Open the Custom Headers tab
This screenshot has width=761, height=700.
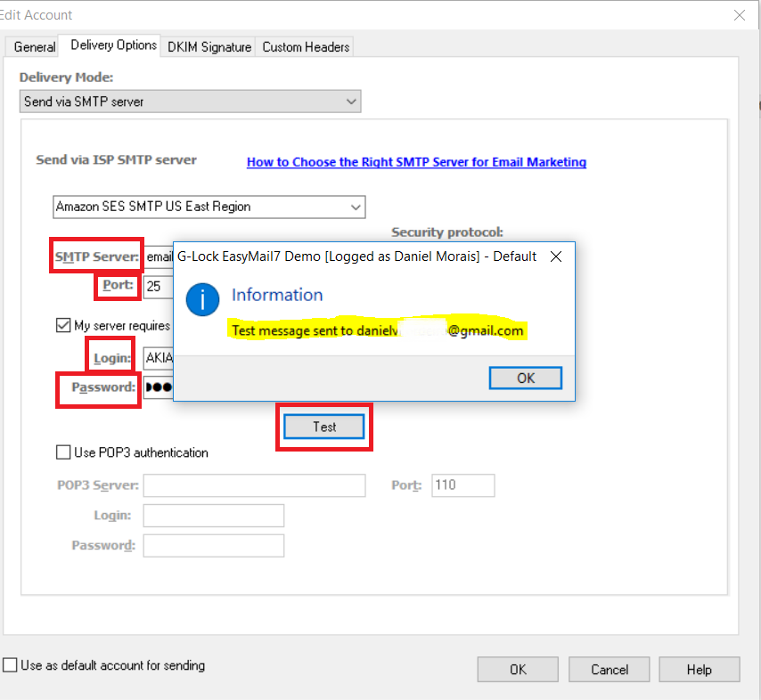tap(306, 47)
